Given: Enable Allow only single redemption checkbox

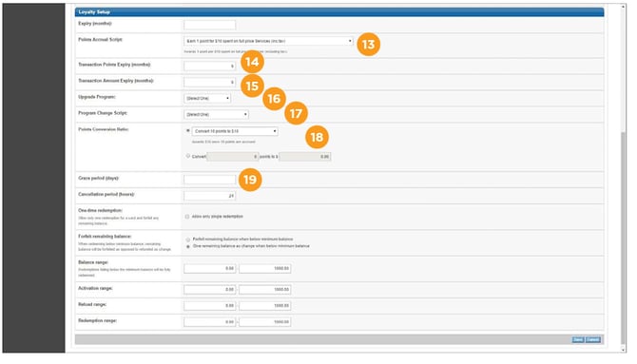Looking at the screenshot, I should (x=187, y=217).
